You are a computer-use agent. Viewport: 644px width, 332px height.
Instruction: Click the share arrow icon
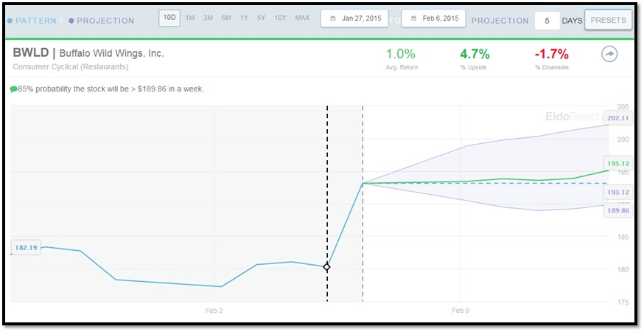coord(609,54)
